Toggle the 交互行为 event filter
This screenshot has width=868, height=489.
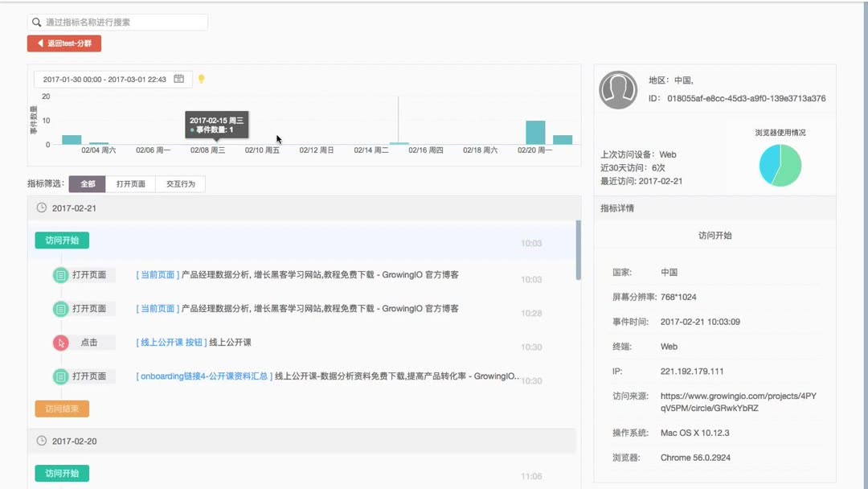[181, 183]
